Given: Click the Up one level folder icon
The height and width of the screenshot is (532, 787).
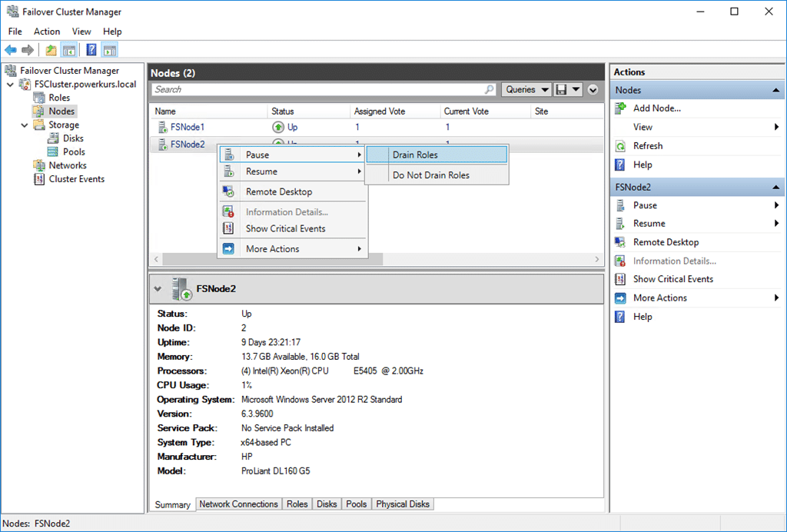Looking at the screenshot, I should point(51,50).
